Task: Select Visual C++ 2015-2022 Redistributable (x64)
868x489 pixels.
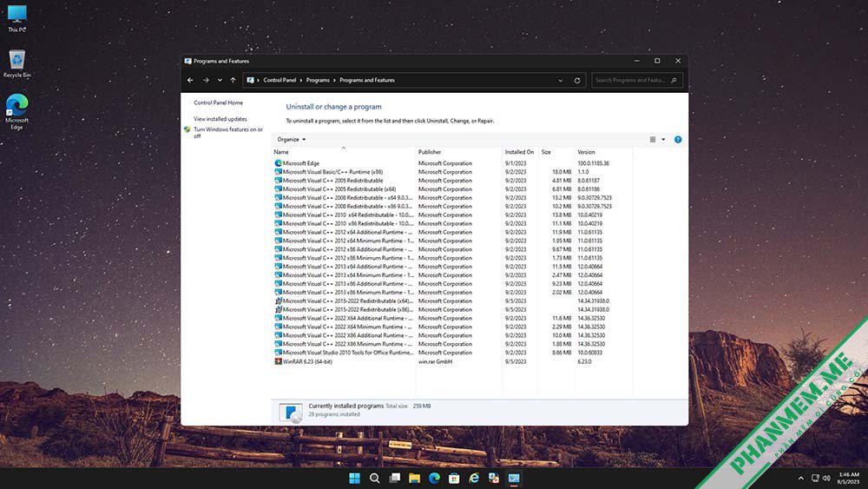Action: [453, 301]
